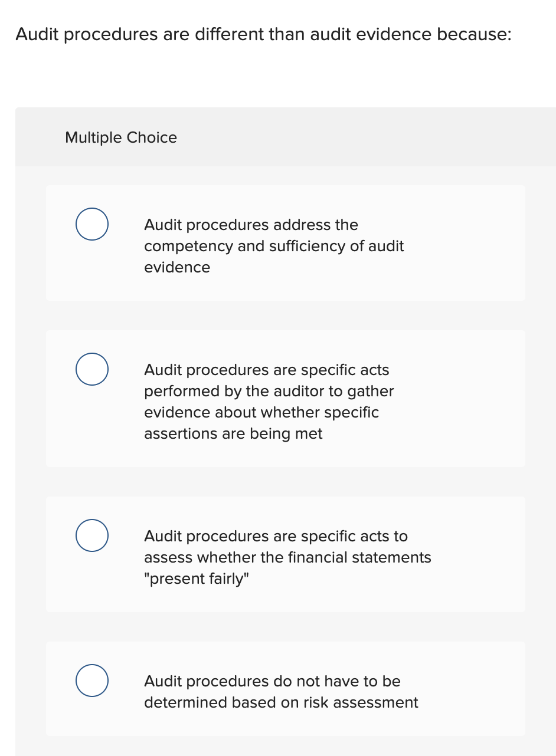
Task: Choose the answer mentioning specific assertions being met
Action: [269, 402]
